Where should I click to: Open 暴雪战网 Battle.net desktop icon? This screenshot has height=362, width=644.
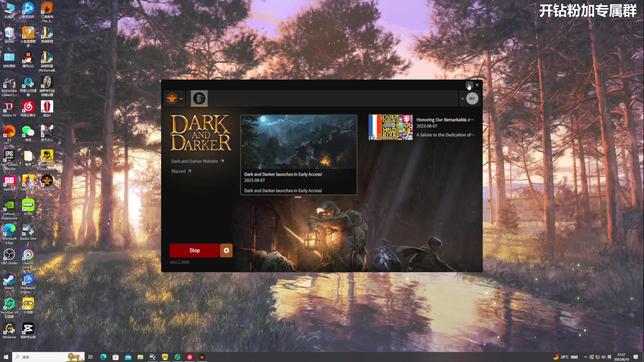28,10
